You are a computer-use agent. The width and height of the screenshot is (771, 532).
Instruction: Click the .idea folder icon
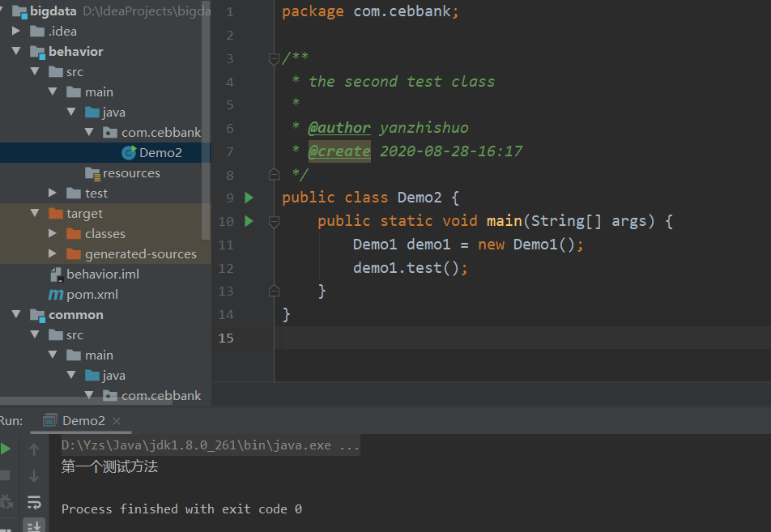[38, 32]
